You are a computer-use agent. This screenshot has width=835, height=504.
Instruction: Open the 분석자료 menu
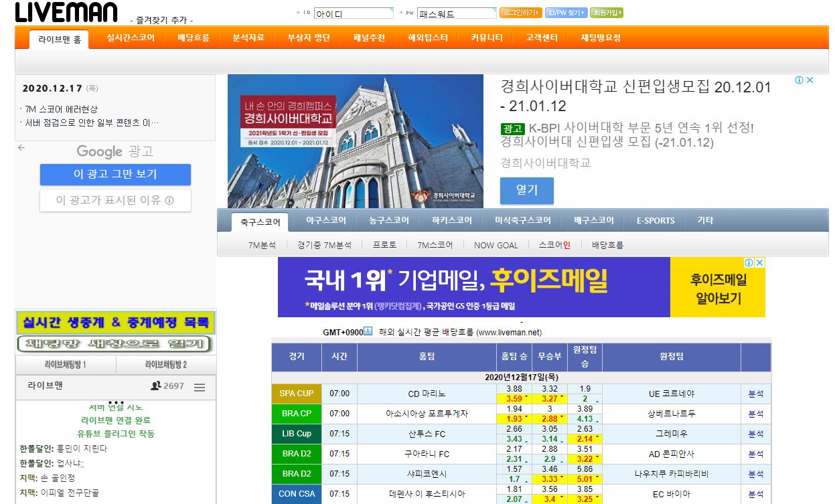pos(248,37)
